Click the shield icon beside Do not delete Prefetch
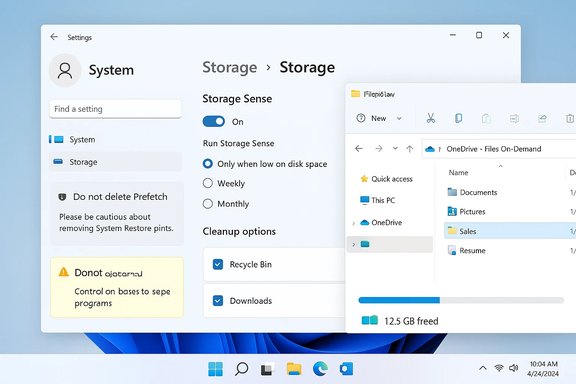Screen dimensions: 576x384 point(62,197)
